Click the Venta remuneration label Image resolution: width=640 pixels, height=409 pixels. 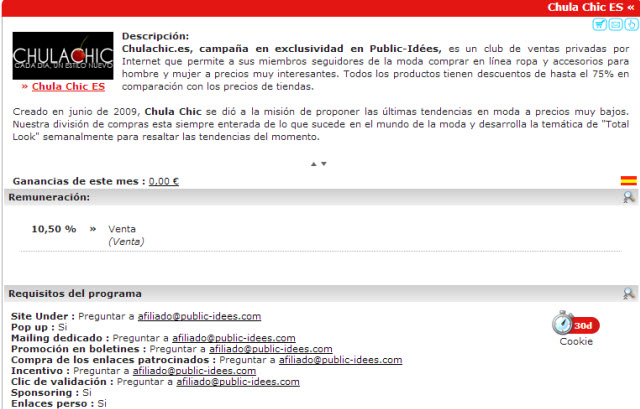pos(122,229)
